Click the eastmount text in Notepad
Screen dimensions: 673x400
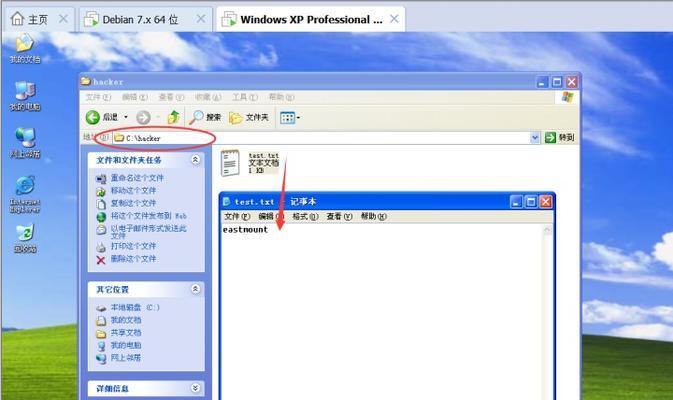[x=245, y=230]
